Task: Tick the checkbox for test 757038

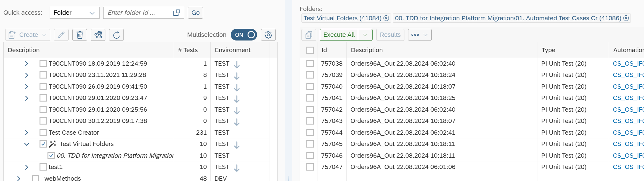Action: [x=310, y=64]
